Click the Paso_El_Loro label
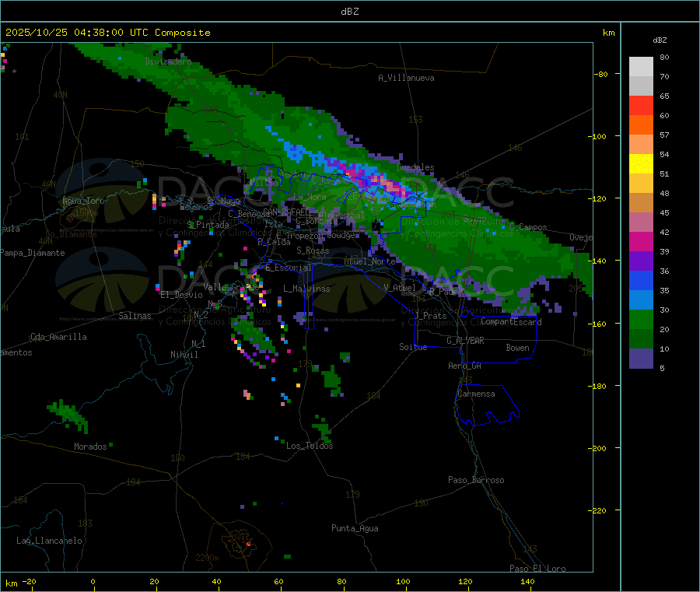Image resolution: width=700 pixels, height=592 pixels. coord(538,569)
